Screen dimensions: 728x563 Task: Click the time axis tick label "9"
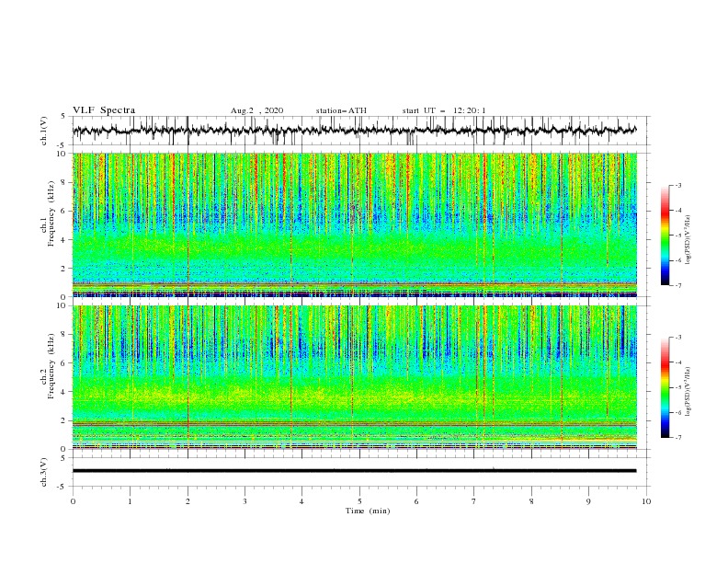tap(588, 501)
